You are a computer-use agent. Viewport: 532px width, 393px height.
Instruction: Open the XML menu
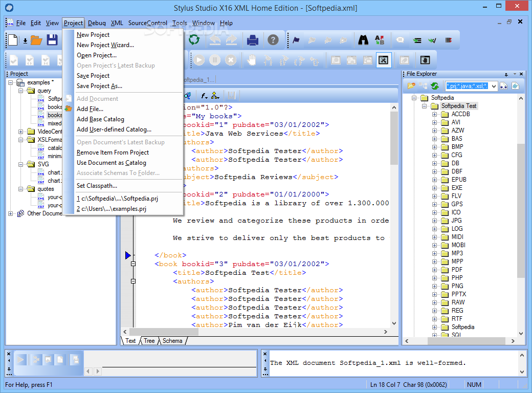(x=117, y=23)
